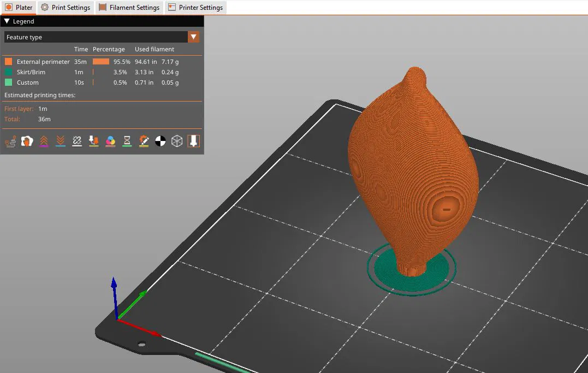Open the Printer Settings tab
This screenshot has height=373, width=588.
point(195,7)
